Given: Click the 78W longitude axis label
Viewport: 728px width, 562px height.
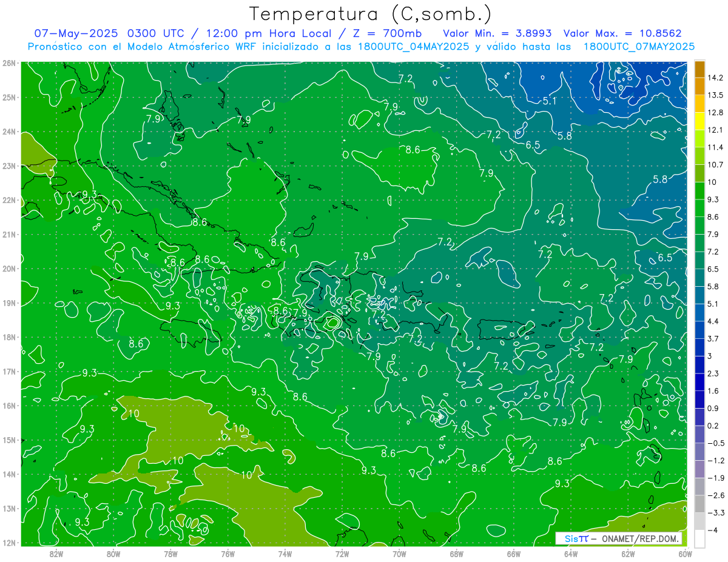Looking at the screenshot, I should click(170, 554).
